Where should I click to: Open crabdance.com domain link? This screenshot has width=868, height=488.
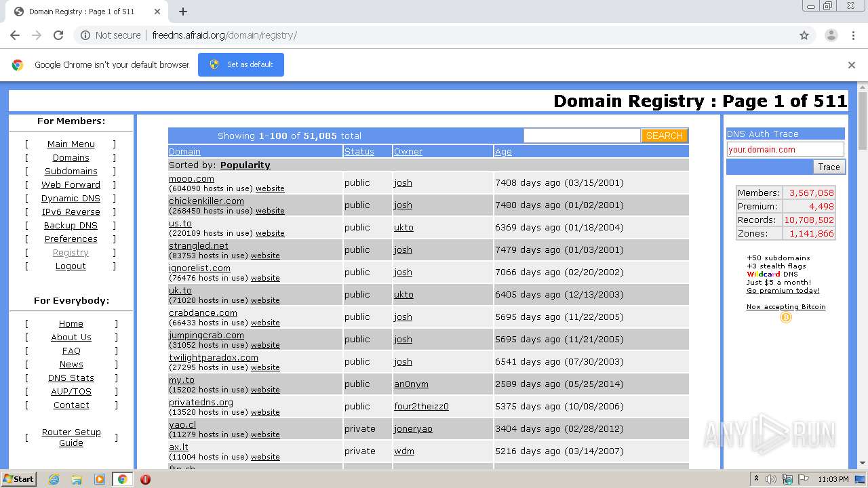coord(203,312)
